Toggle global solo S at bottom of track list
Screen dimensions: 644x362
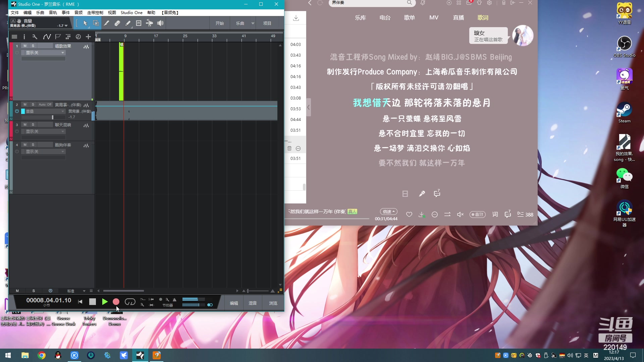coord(34,291)
